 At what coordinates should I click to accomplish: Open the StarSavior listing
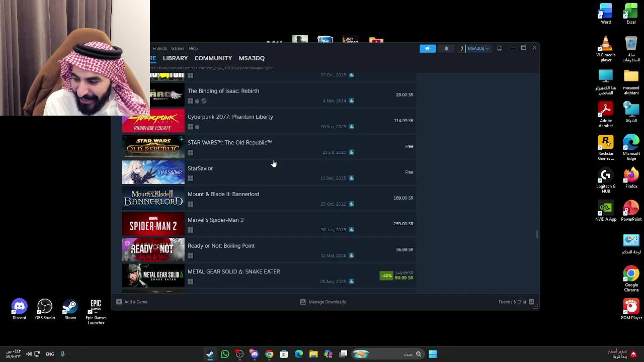point(269,172)
